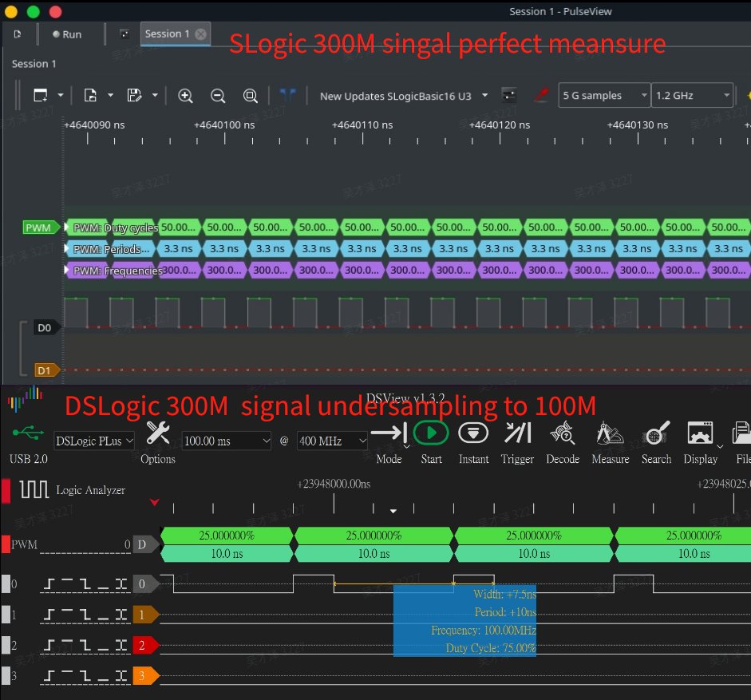Select high level trigger for channel 3
Screen dimensions: 751x700
(x=67, y=675)
